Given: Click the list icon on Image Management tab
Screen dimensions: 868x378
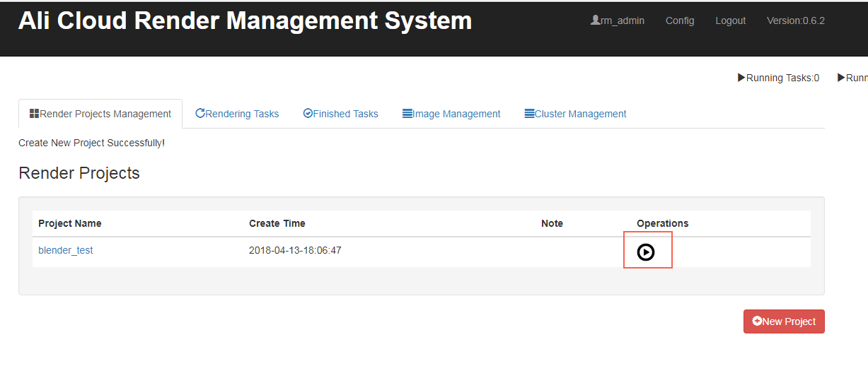Looking at the screenshot, I should (407, 113).
